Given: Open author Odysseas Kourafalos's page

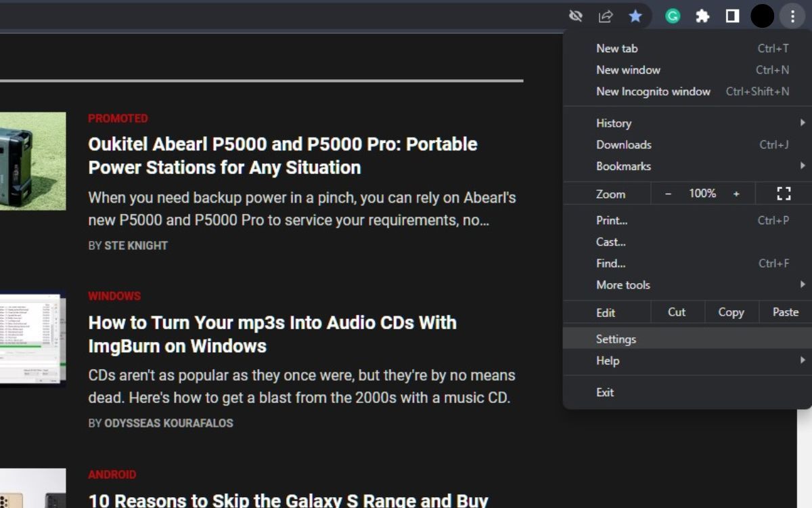Looking at the screenshot, I should [x=168, y=423].
